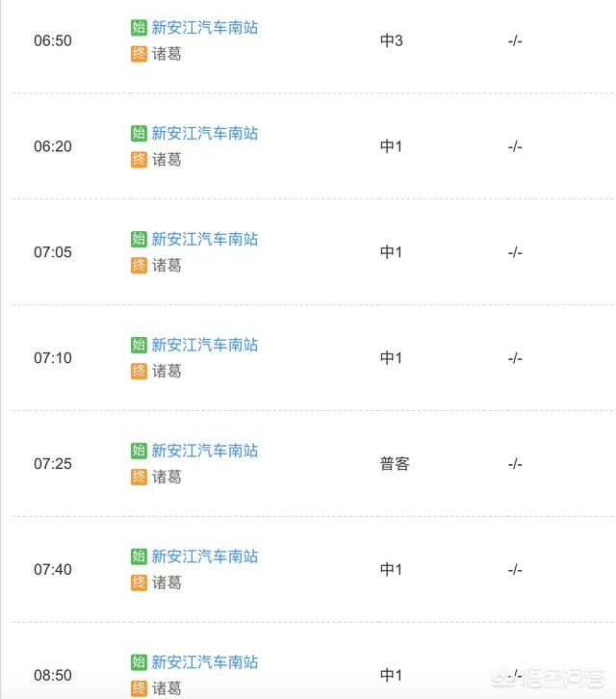Screen dimensions: 616x699
Task: Click 中3 bus type in 06:50 row
Action: 392,40
